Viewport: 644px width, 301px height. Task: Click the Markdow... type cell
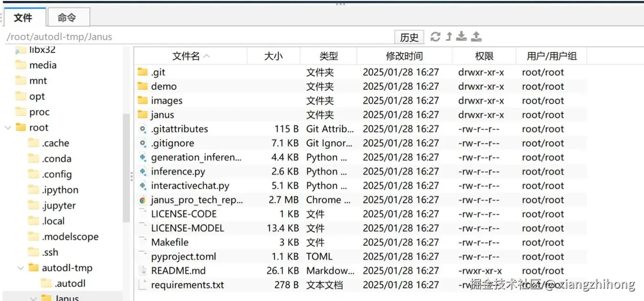(330, 270)
